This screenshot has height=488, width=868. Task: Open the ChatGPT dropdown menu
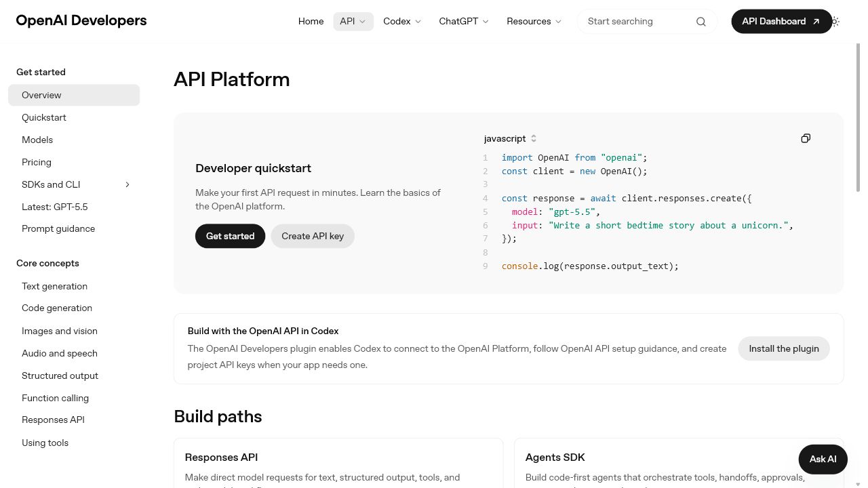464,21
